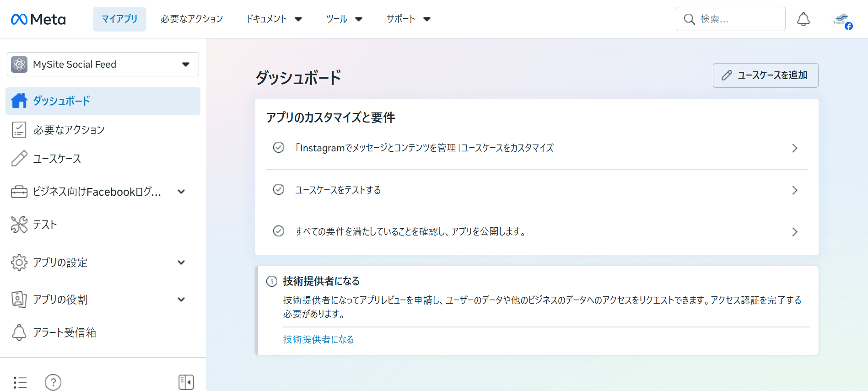
Task: Click check circle for アプリを公開 row
Action: (279, 231)
